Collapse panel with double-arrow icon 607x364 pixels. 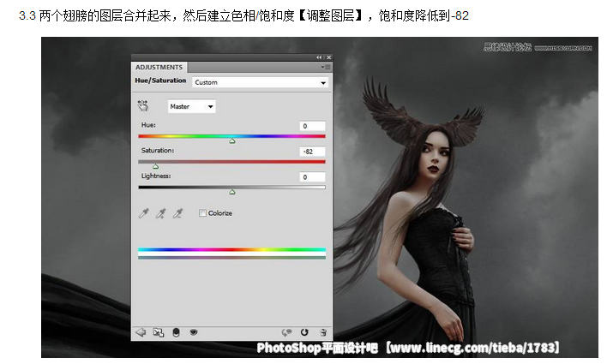(x=319, y=57)
